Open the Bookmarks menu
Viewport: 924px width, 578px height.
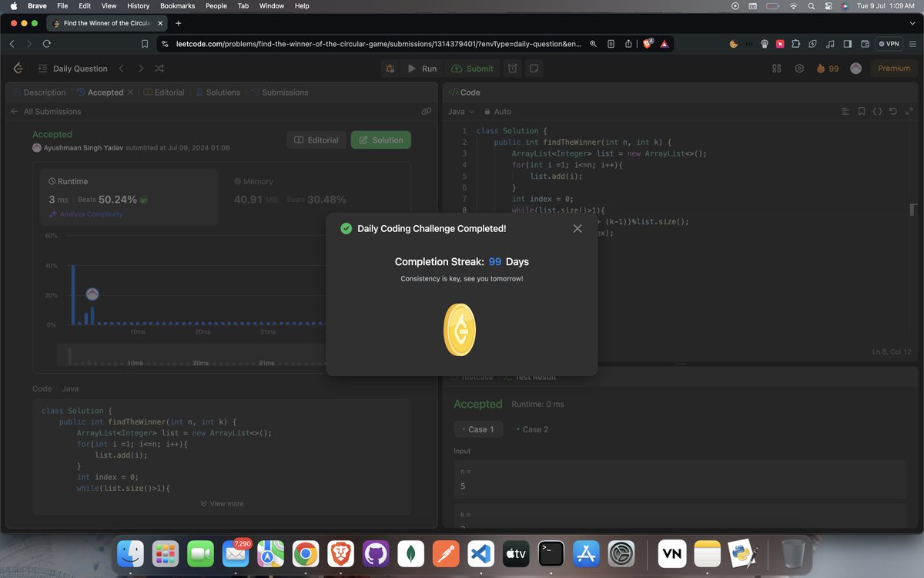(178, 5)
